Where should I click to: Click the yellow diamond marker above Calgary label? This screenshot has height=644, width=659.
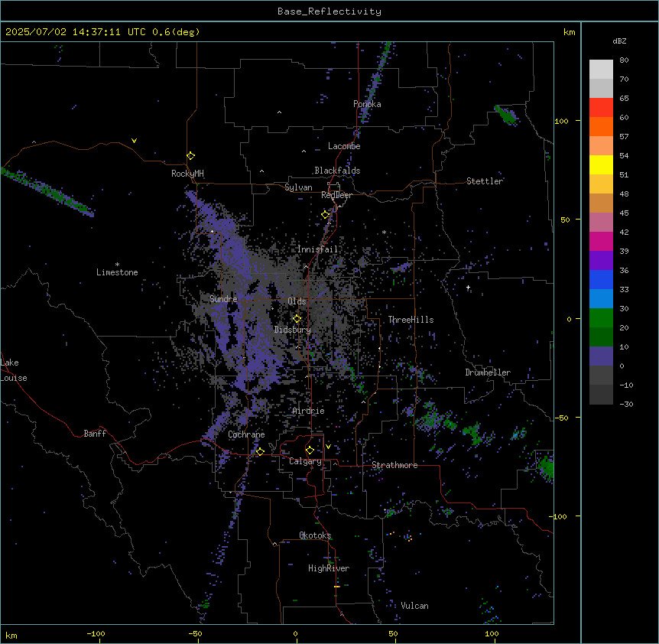coord(310,450)
